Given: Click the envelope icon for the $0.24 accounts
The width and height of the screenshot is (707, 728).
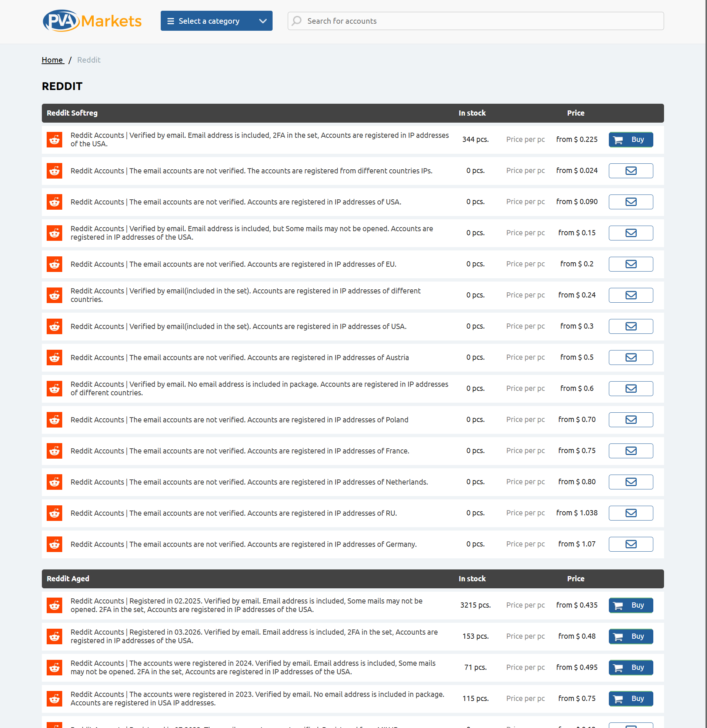Looking at the screenshot, I should (x=630, y=295).
